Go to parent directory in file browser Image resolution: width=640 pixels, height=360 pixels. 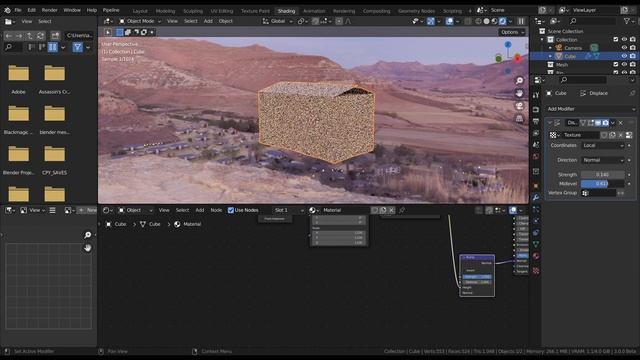coord(30,36)
